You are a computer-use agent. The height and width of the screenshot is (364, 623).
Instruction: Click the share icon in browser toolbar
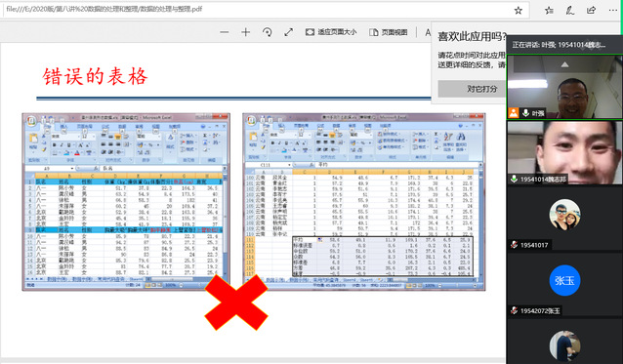coord(591,11)
